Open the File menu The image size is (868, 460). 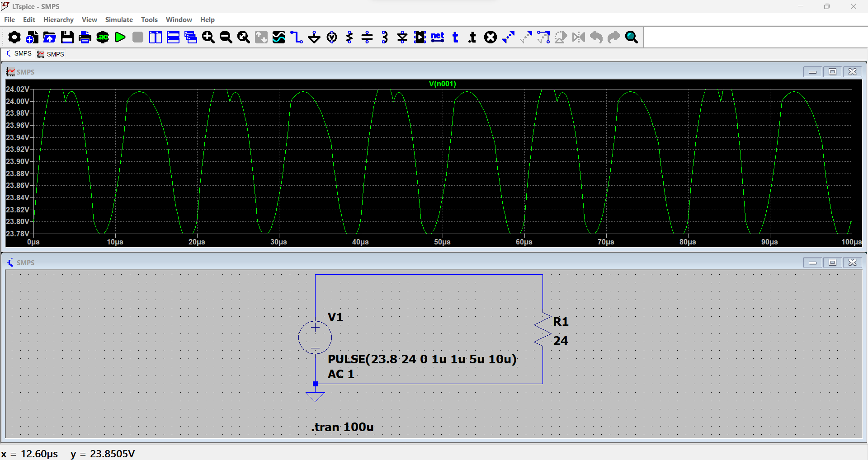click(x=9, y=20)
